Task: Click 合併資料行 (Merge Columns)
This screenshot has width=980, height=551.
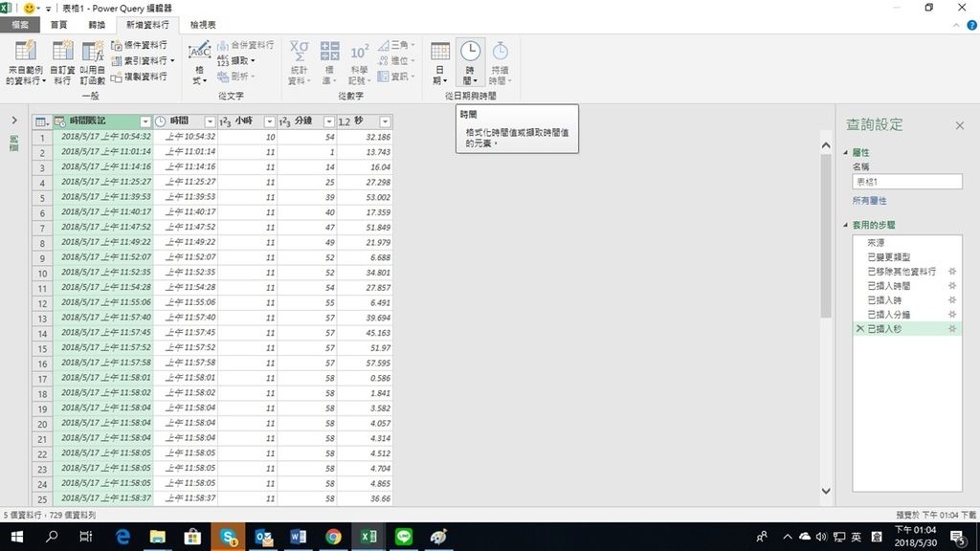Action: 246,45
